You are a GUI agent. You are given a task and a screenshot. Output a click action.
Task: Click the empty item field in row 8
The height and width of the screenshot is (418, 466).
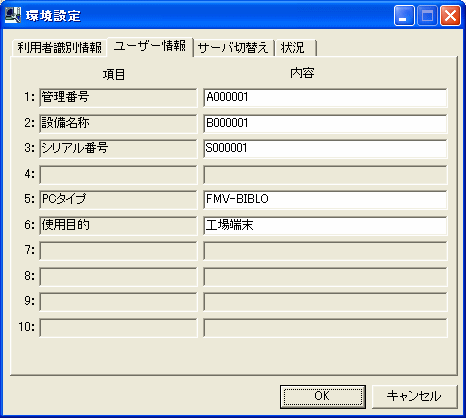click(x=118, y=277)
